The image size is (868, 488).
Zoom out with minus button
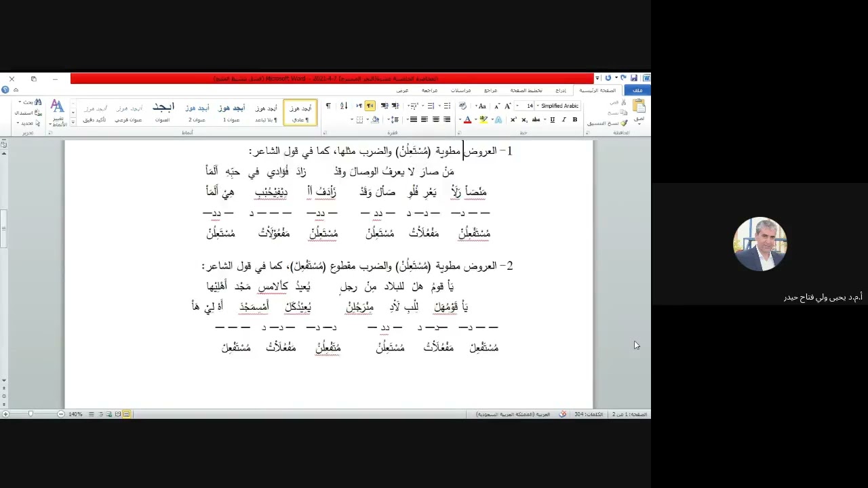point(61,414)
